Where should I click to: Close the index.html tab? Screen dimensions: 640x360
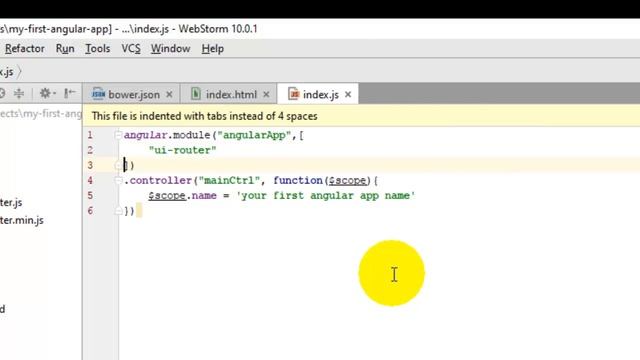click(266, 95)
